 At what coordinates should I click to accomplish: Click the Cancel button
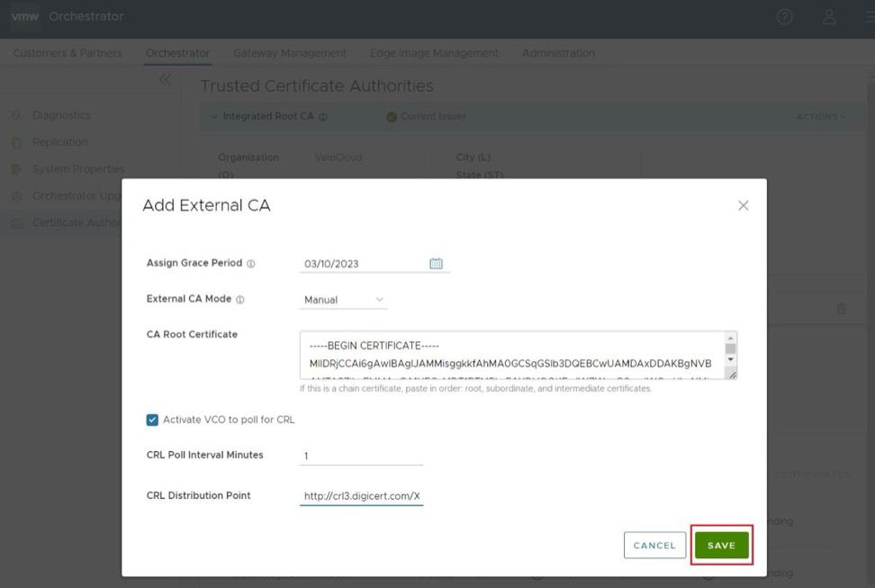point(654,545)
